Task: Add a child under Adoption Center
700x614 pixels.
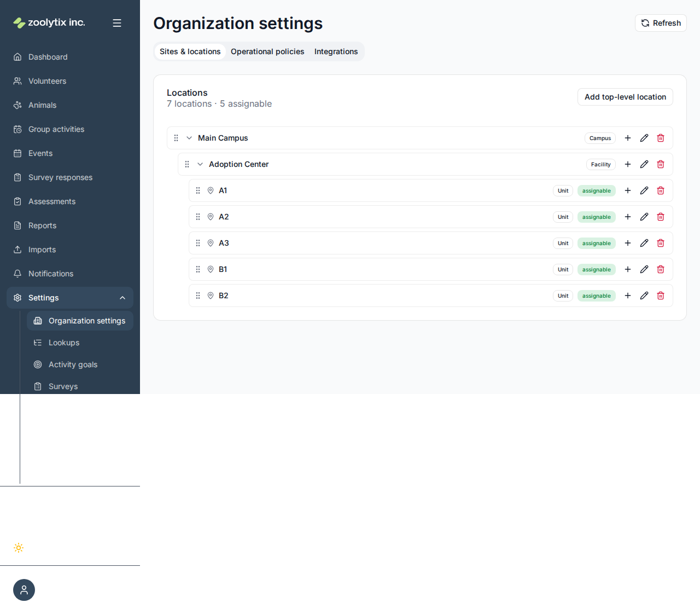Action: tap(628, 164)
